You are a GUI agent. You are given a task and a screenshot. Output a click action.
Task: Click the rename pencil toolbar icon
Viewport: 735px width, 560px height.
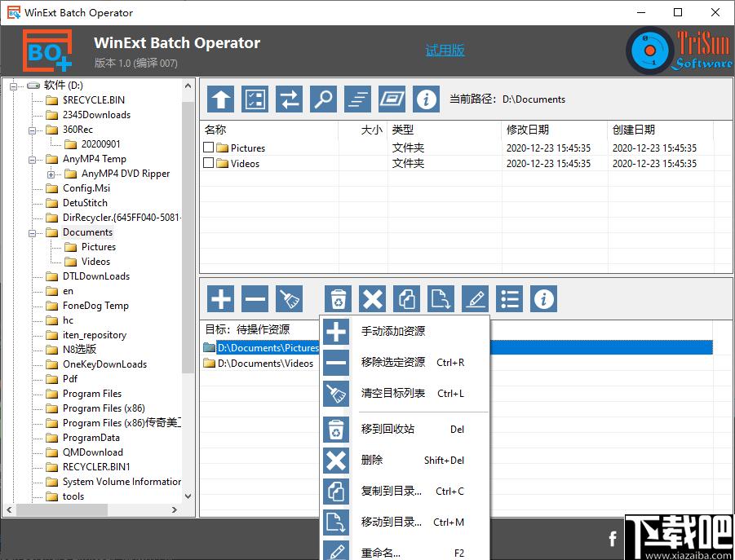point(476,298)
